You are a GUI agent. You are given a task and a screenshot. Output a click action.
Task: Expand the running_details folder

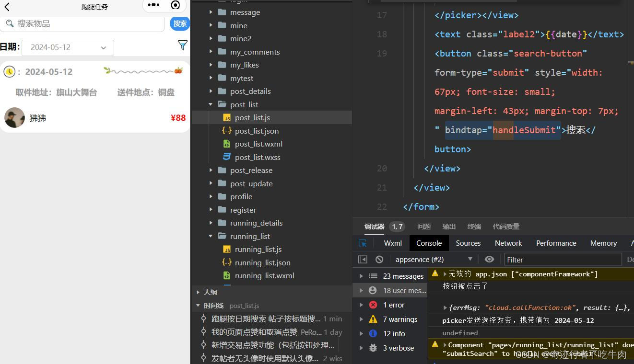click(x=256, y=223)
